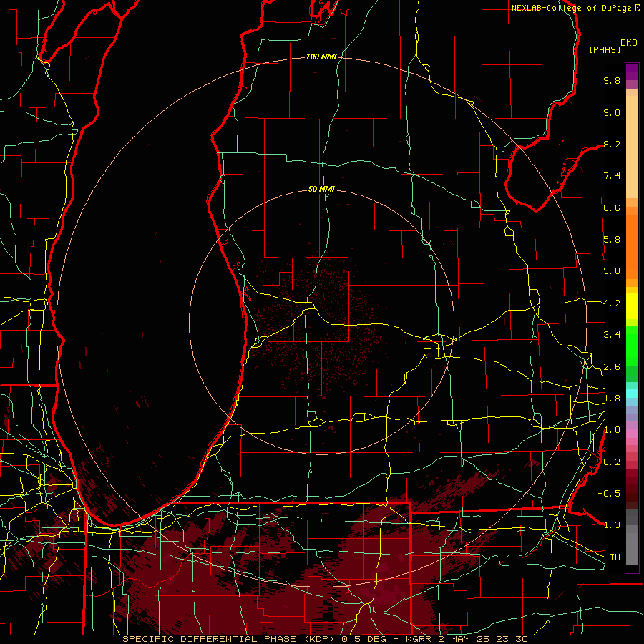Pick the gray band on the color scale

click(632, 537)
